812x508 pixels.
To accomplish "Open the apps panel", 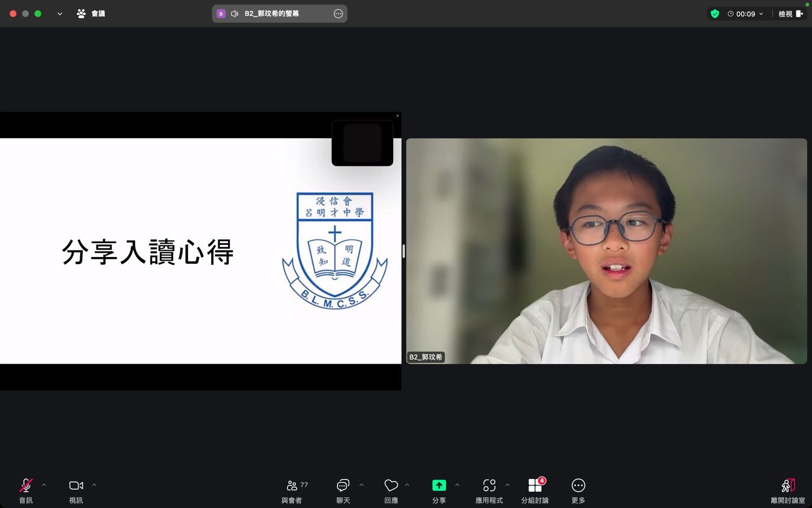I will pos(489,491).
